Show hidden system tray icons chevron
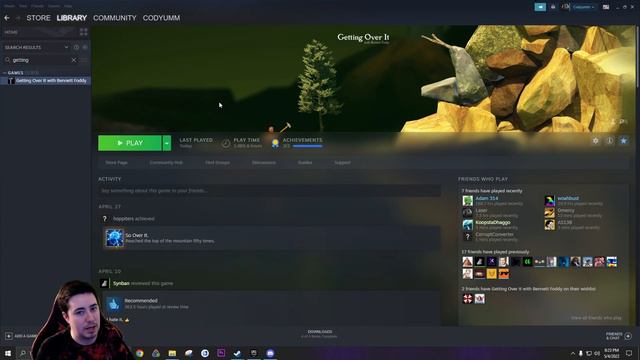 [x=573, y=353]
